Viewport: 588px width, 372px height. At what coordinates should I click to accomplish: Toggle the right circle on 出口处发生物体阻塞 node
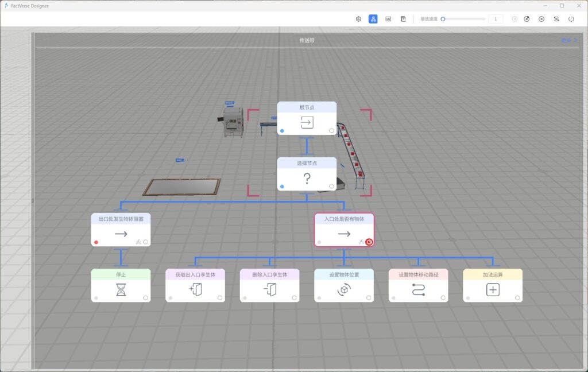(x=146, y=242)
